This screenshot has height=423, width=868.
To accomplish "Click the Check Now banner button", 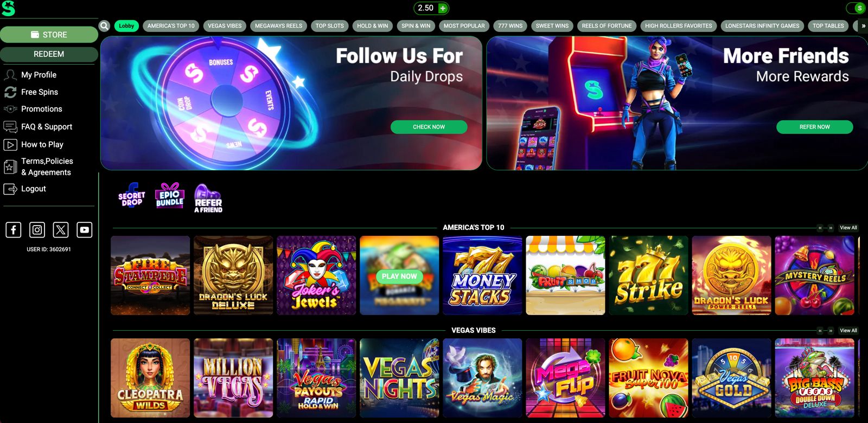I will (429, 127).
